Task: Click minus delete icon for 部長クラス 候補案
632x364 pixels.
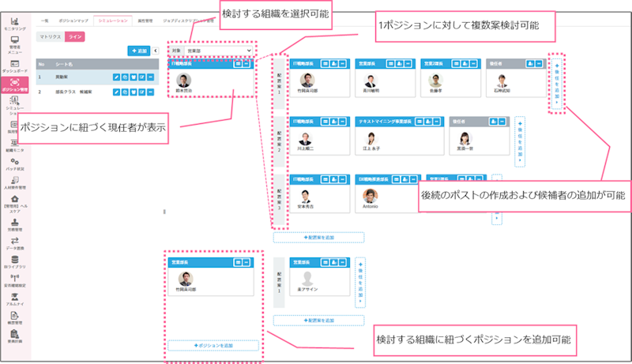Action: click(150, 92)
